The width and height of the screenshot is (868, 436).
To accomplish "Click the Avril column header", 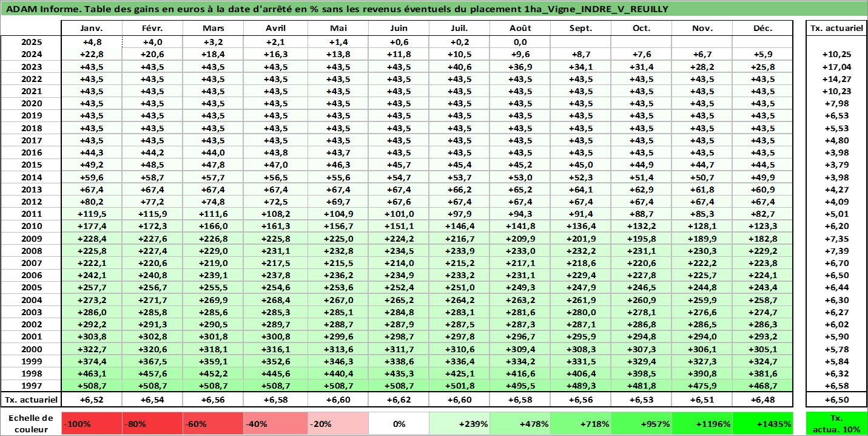I will tap(276, 29).
